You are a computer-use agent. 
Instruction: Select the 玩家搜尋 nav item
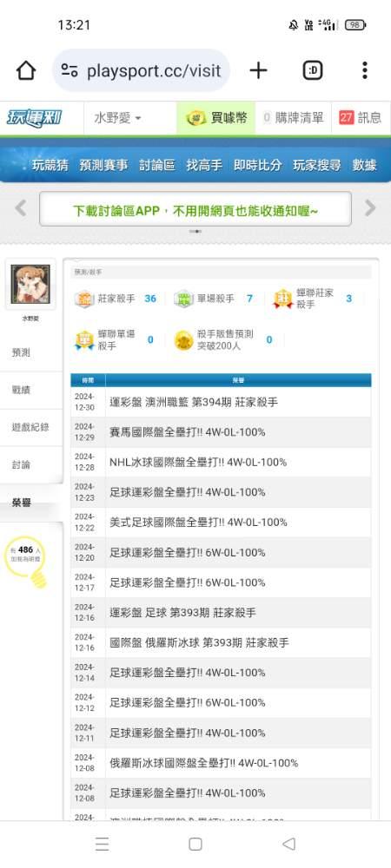[x=317, y=165]
